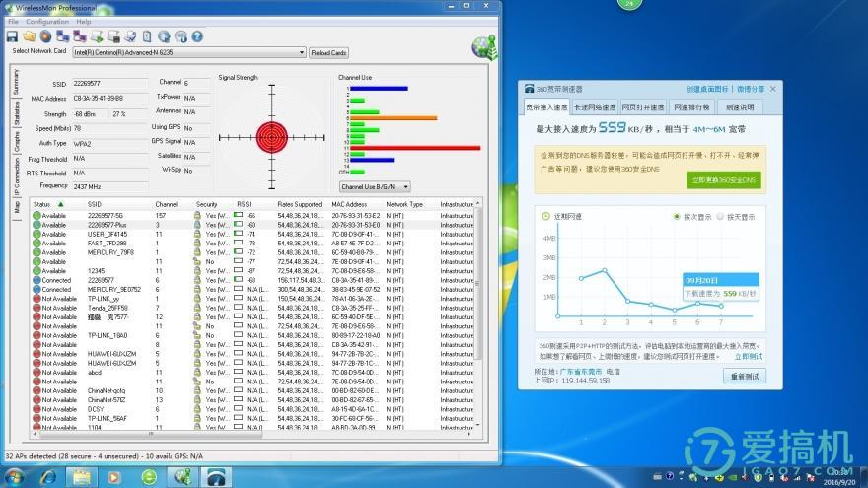The height and width of the screenshot is (488, 868).
Task: Click the green arrow export toolbar icon
Action: coord(97,36)
